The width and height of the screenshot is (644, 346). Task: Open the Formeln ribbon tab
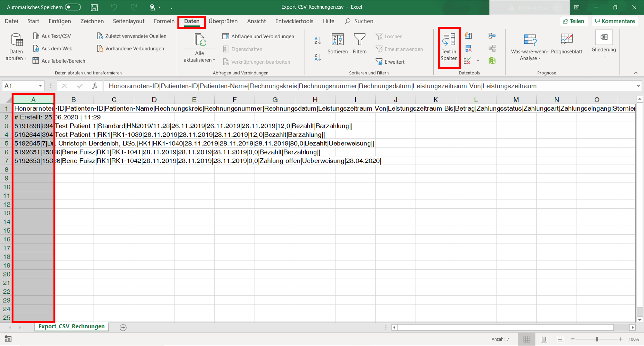coord(164,21)
